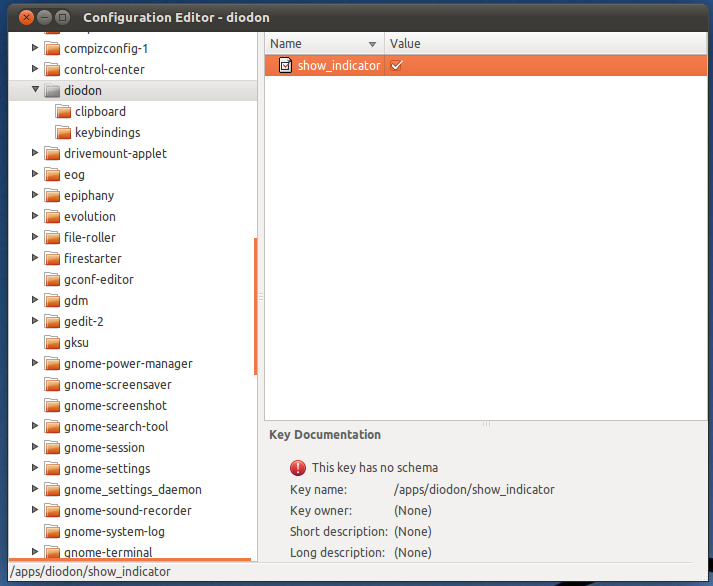The image size is (713, 586).
Task: Expand the gnome-power-manager tree node
Action: 35,362
